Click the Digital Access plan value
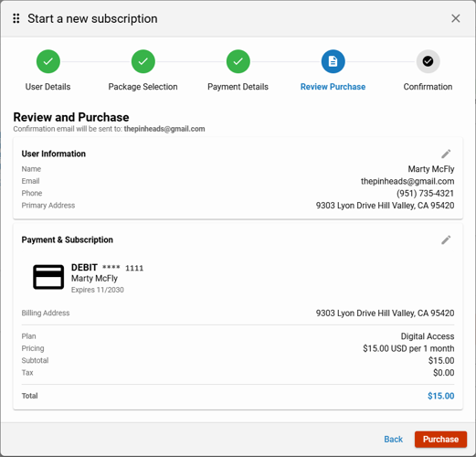Image resolution: width=476 pixels, height=457 pixels. coord(428,336)
